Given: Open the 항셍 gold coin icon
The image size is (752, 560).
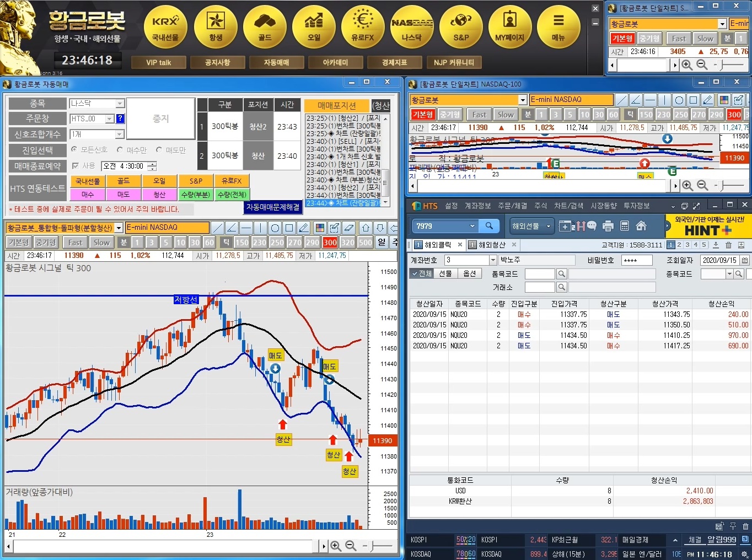Looking at the screenshot, I should coord(216,26).
